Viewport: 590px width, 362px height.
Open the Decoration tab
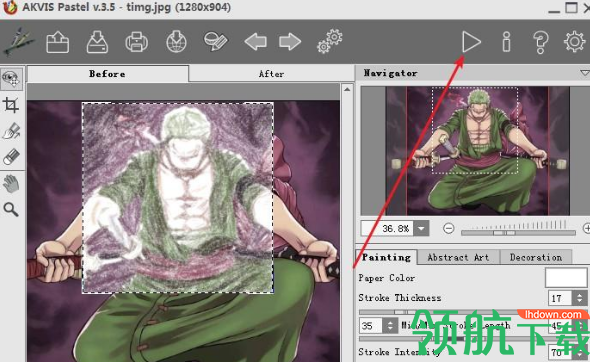click(x=536, y=257)
